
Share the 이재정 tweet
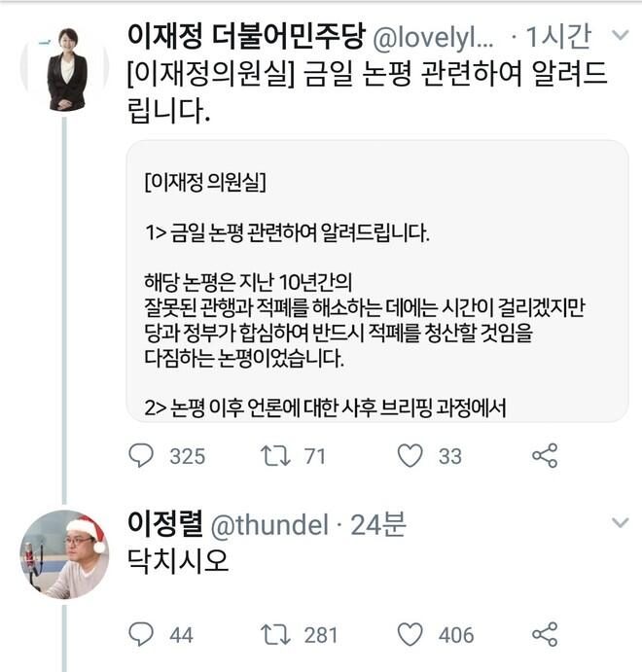coord(545,455)
